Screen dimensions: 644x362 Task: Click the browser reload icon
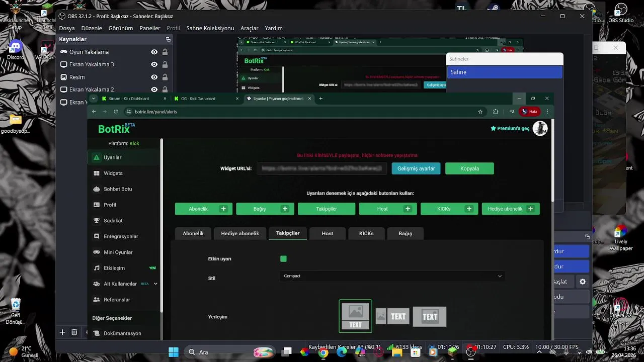[116, 112]
